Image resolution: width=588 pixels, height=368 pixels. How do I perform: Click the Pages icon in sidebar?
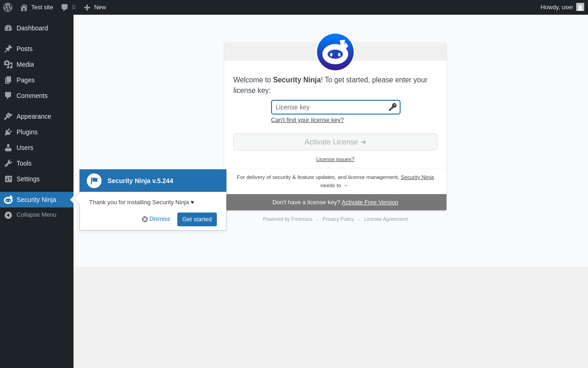8,80
